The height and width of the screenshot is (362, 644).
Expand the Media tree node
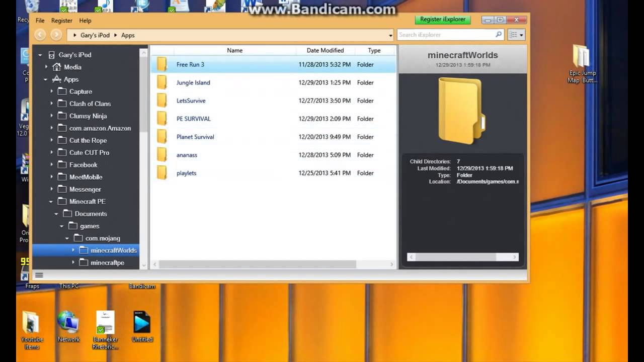click(x=46, y=67)
